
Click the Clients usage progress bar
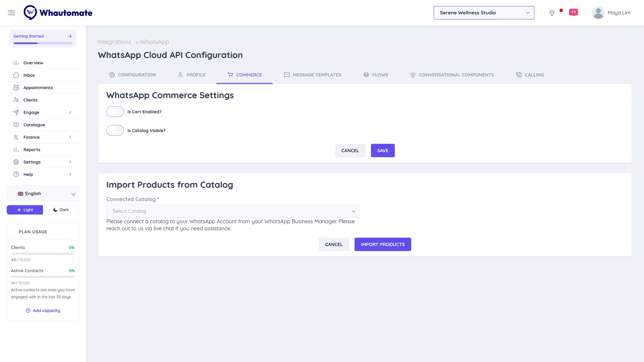pos(43,254)
